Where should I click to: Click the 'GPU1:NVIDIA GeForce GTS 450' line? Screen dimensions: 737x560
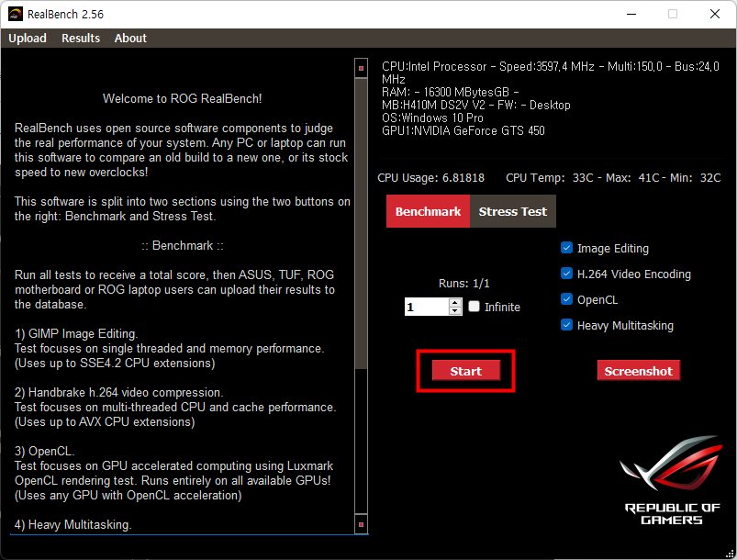pyautogui.click(x=463, y=130)
